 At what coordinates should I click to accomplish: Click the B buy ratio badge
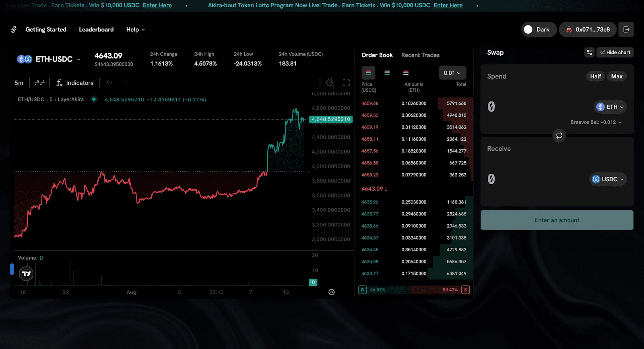pyautogui.click(x=362, y=290)
